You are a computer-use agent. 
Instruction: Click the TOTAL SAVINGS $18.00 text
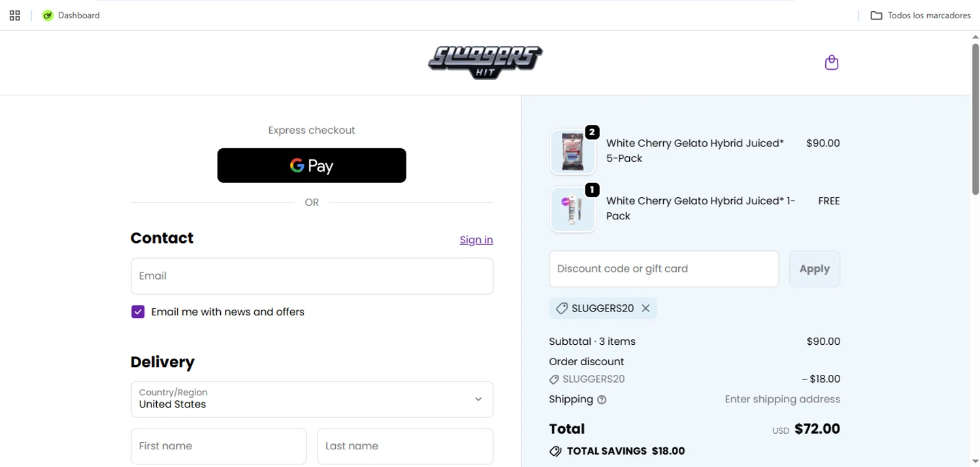pyautogui.click(x=626, y=451)
